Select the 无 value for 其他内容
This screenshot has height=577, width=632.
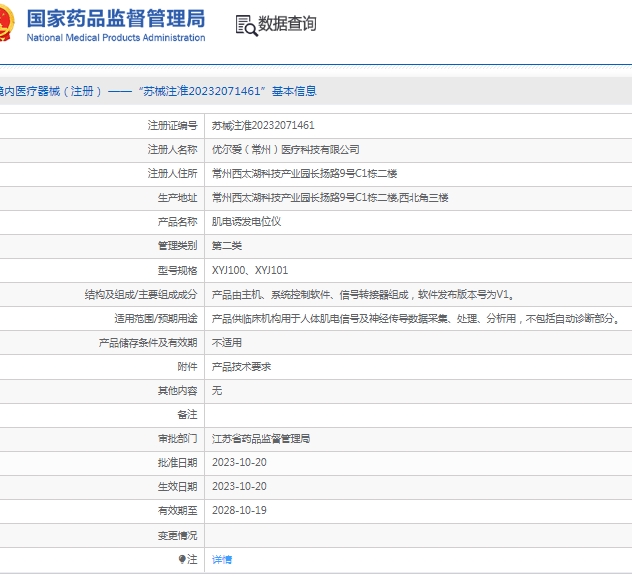(x=217, y=390)
